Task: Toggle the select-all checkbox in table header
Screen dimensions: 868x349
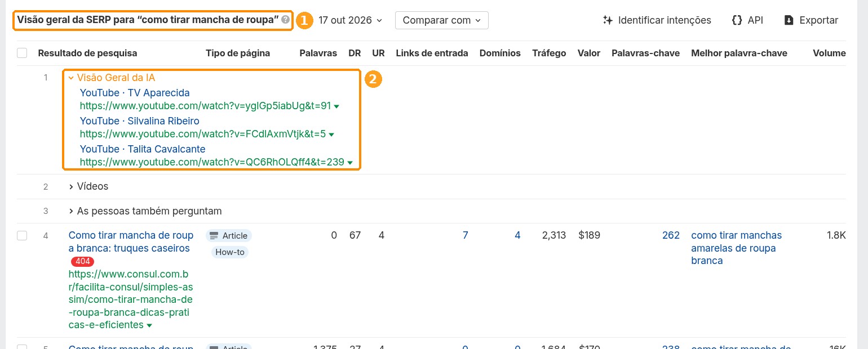Action: [22, 53]
